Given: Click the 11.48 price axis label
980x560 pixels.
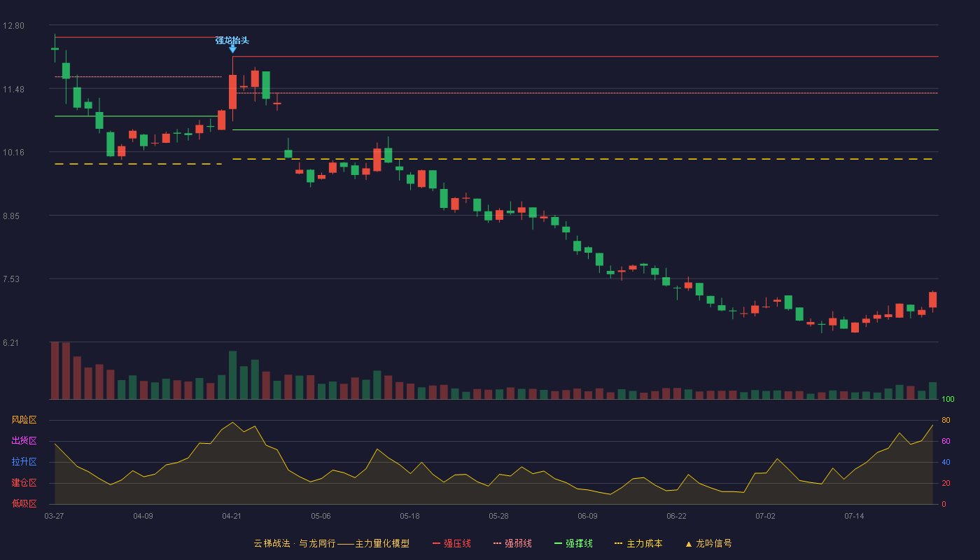Looking at the screenshot, I should tap(13, 89).
